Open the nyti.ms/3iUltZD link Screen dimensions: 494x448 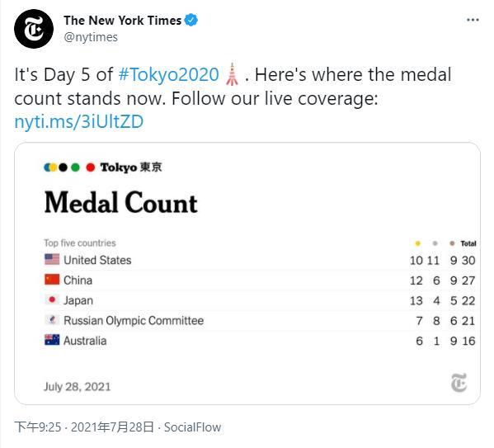(79, 122)
